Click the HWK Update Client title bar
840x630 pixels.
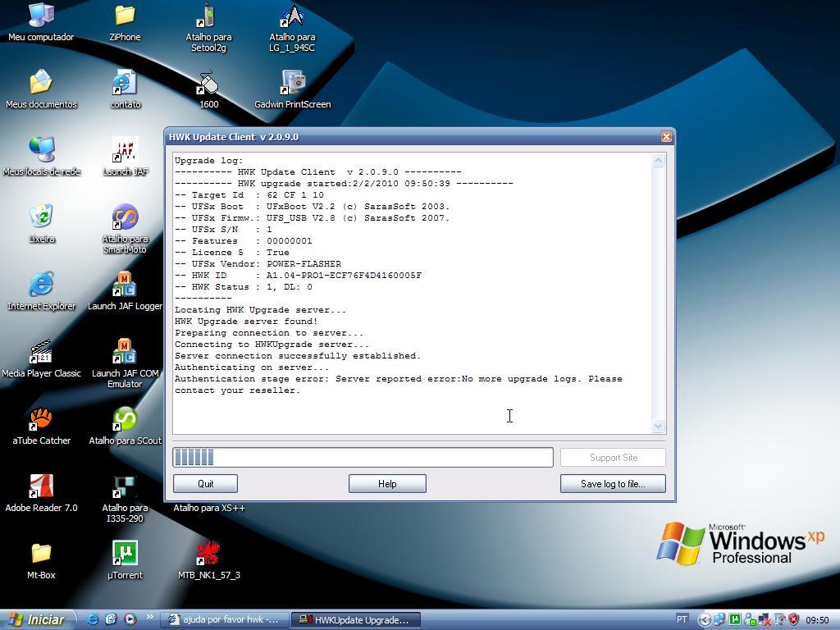pyautogui.click(x=413, y=137)
